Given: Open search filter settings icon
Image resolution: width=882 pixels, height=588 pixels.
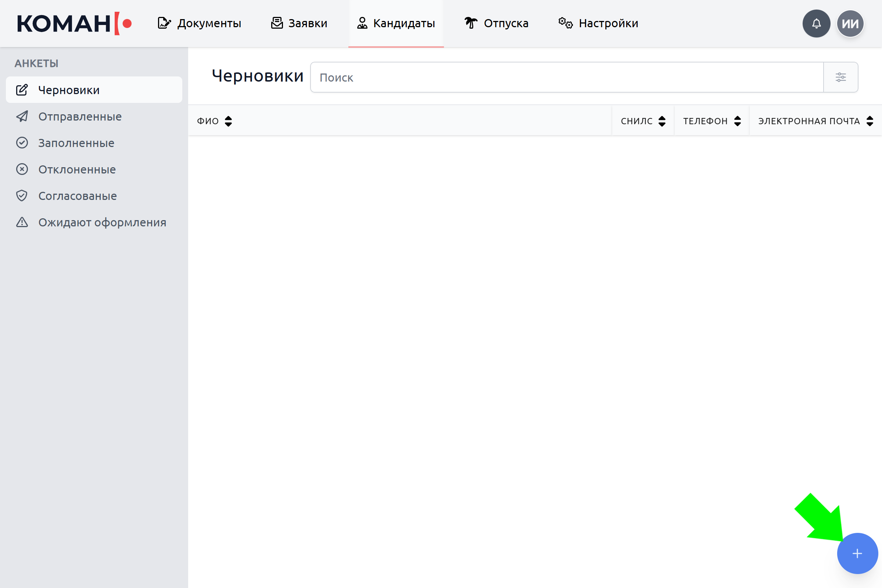Looking at the screenshot, I should tap(841, 77).
